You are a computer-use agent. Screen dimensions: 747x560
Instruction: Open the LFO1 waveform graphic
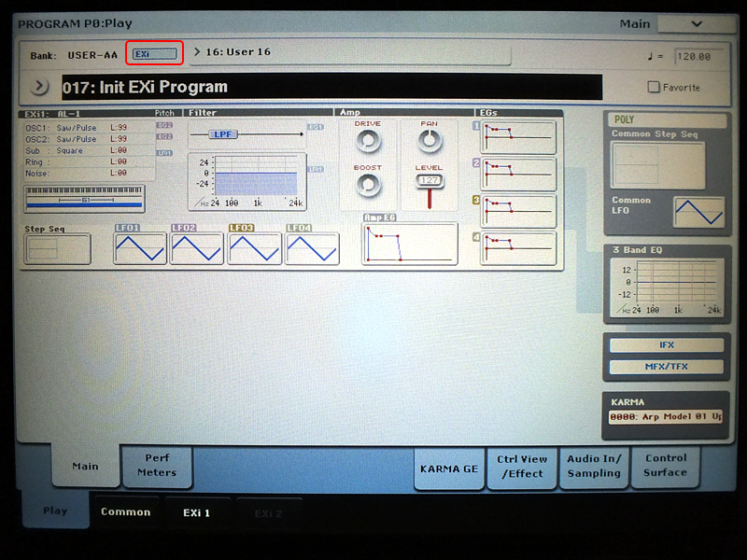[140, 248]
